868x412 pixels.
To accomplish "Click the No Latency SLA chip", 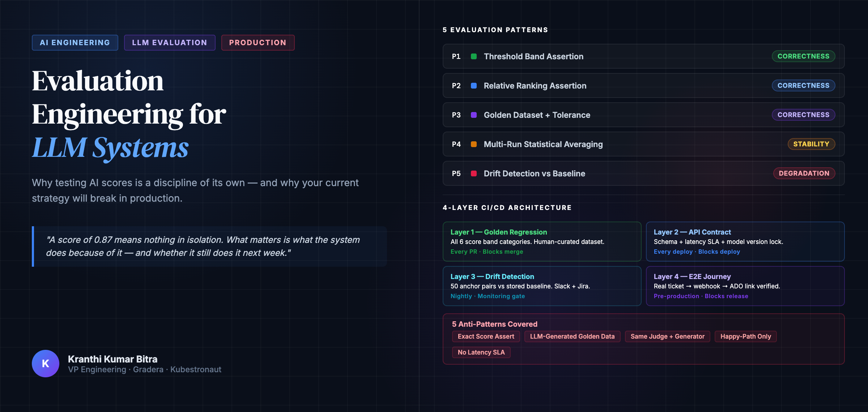I will (481, 352).
